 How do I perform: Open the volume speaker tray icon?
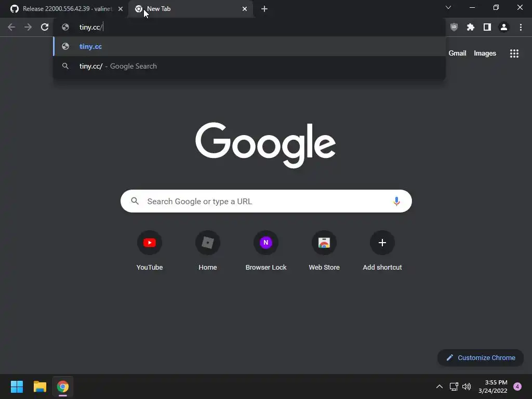467,387
